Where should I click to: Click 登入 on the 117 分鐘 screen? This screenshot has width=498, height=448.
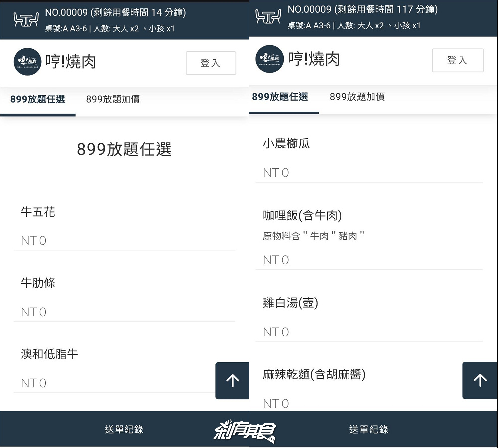click(x=457, y=60)
